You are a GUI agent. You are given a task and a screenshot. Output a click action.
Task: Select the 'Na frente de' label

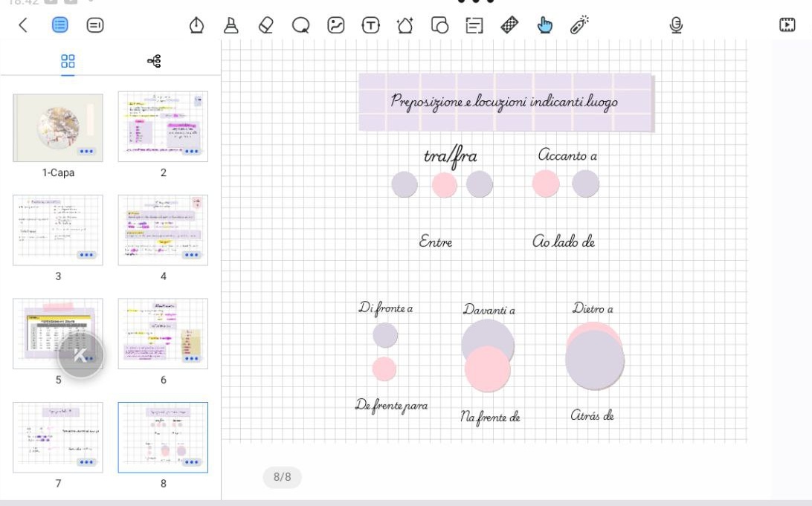pos(490,417)
